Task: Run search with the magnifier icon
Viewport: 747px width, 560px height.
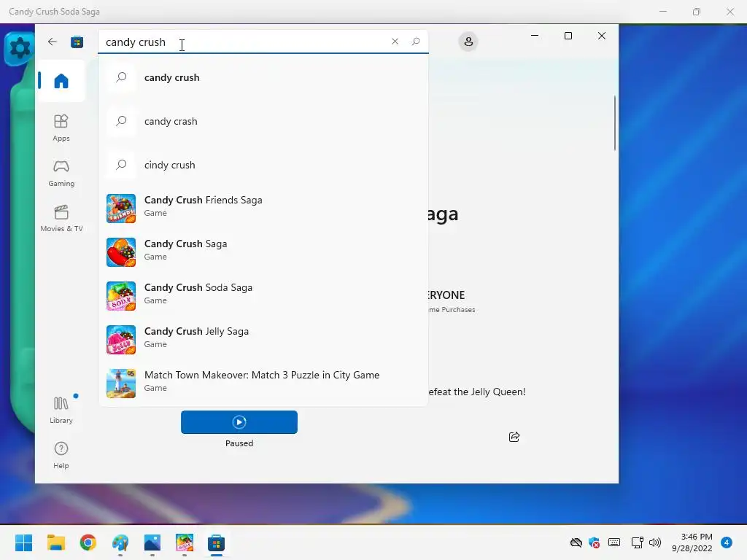Action: (416, 42)
